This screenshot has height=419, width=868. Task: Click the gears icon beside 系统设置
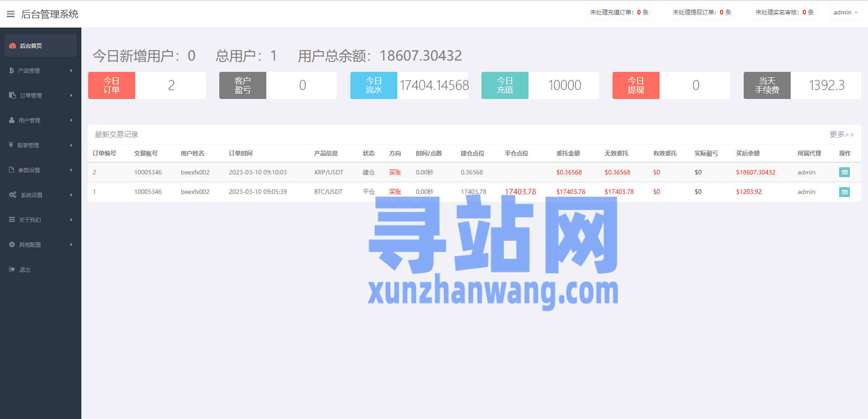(13, 195)
